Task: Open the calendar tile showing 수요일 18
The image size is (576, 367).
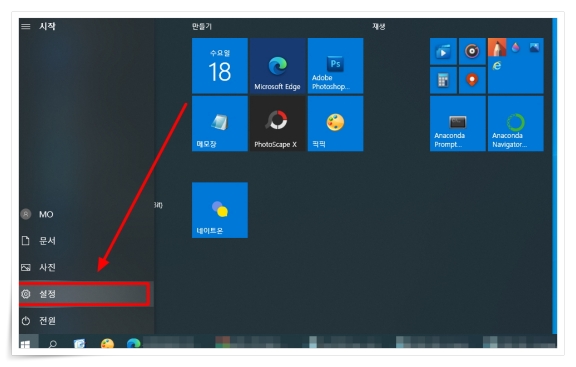Action: click(x=220, y=66)
